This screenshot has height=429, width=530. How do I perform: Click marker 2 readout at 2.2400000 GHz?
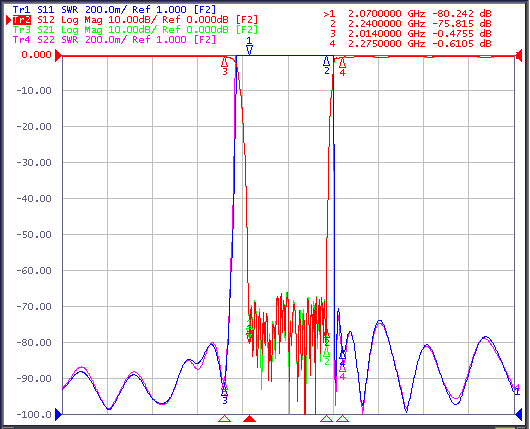(x=410, y=24)
